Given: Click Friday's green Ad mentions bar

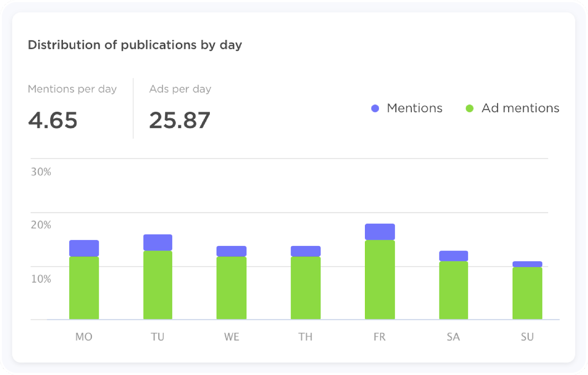Looking at the screenshot, I should tap(380, 279).
